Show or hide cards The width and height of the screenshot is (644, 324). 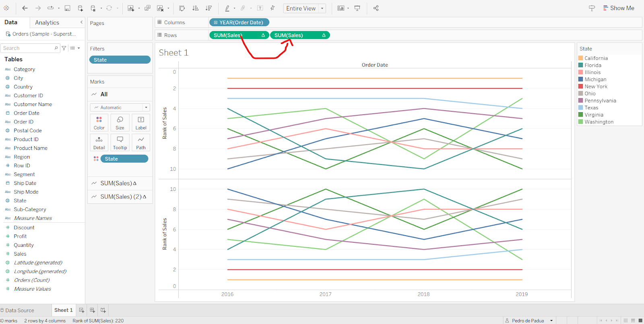pyautogui.click(x=341, y=8)
